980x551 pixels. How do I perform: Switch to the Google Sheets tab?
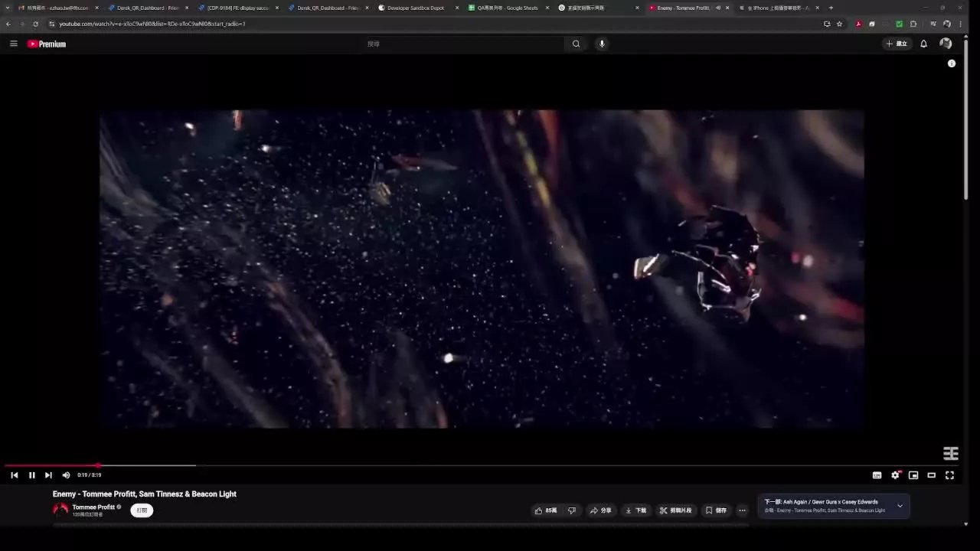pyautogui.click(x=507, y=8)
